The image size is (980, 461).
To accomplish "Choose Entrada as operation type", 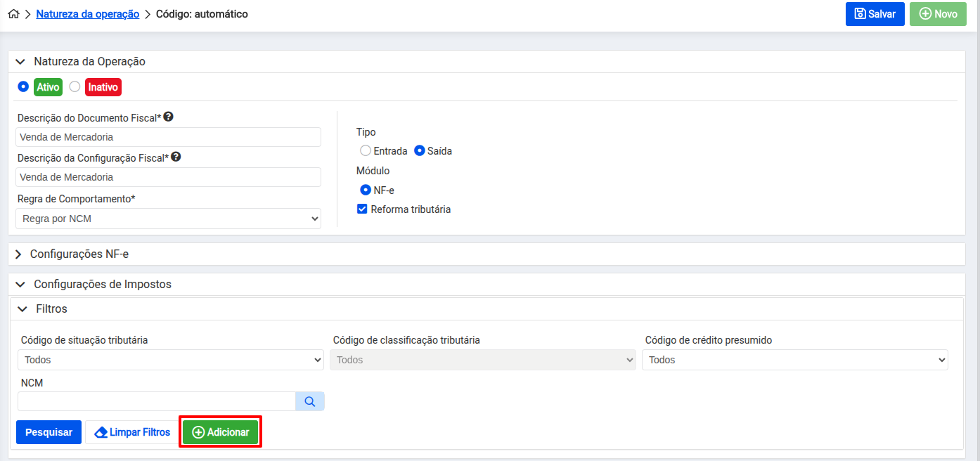I will click(x=366, y=150).
